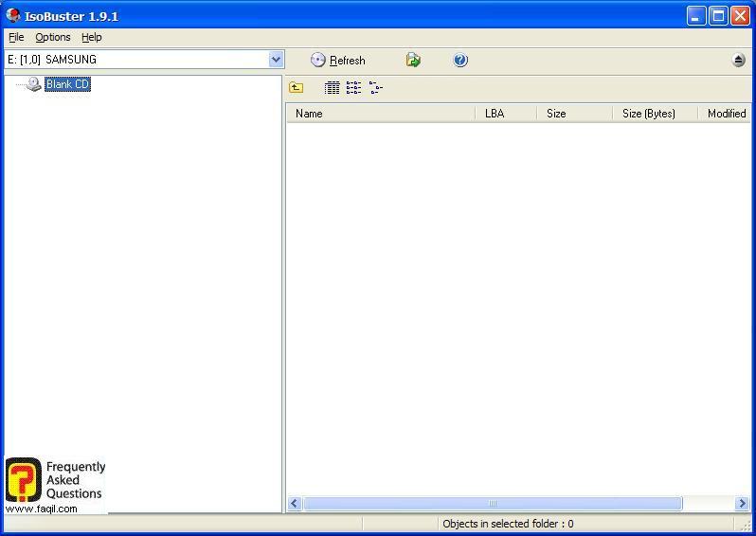Sort by LBA column header
756x536 pixels.
coord(505,114)
